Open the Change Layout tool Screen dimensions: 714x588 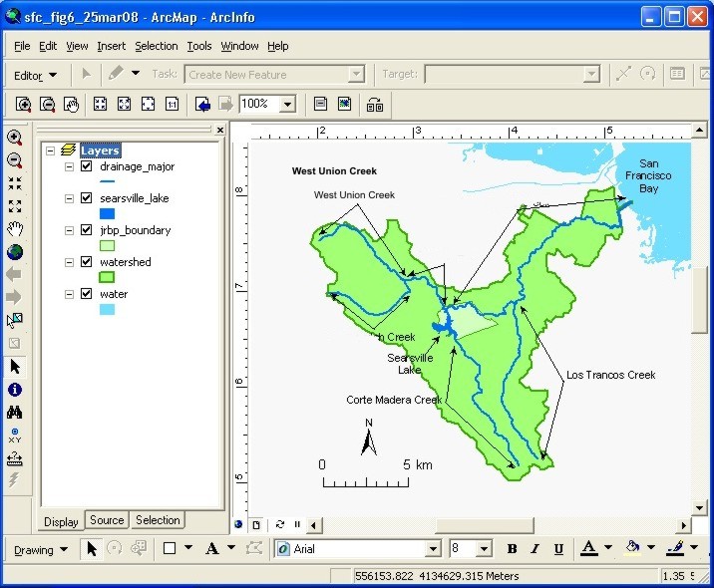coord(375,104)
